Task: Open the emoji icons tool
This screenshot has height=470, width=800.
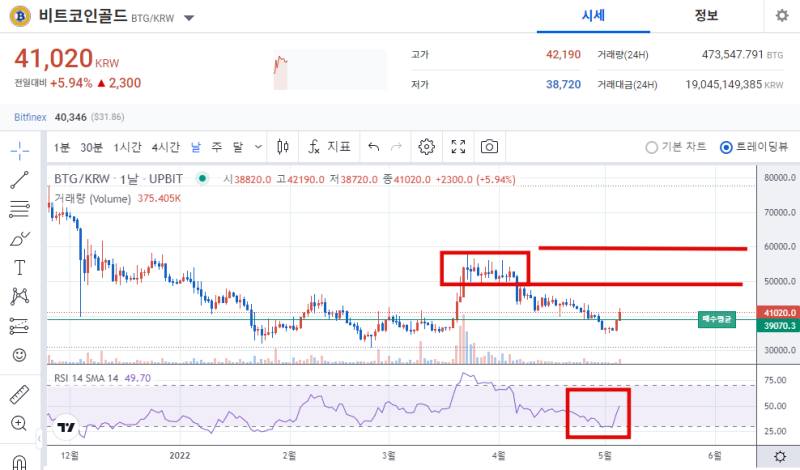Action: pos(19,355)
